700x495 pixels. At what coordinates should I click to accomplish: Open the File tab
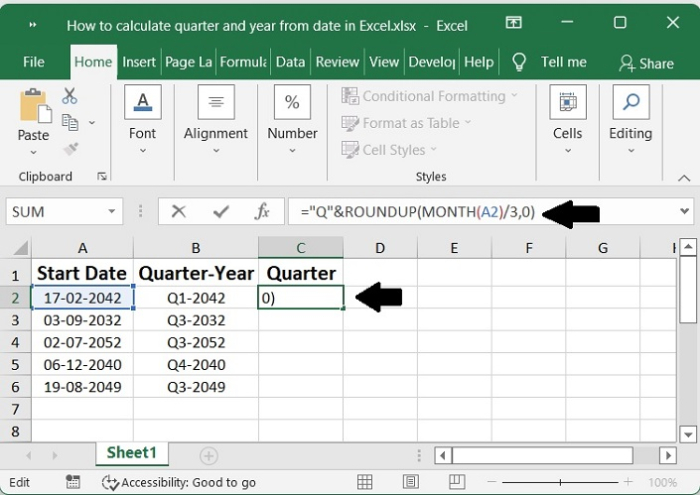coord(34,62)
